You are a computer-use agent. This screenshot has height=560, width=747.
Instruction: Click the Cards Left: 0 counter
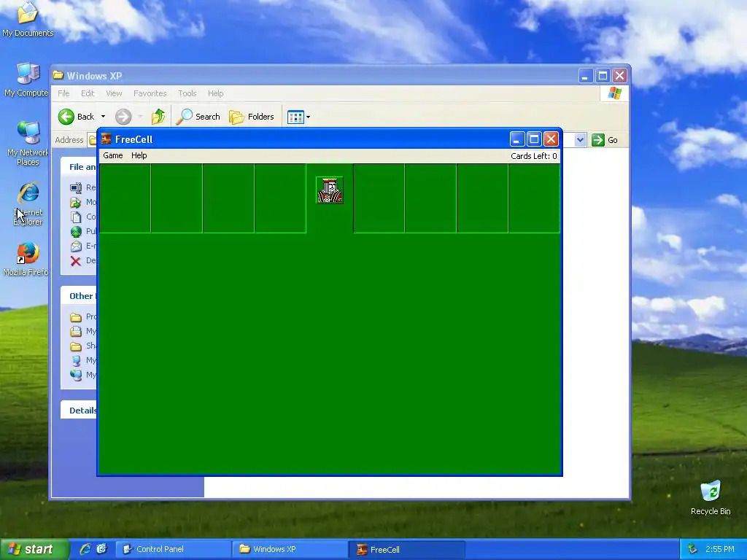coord(533,156)
